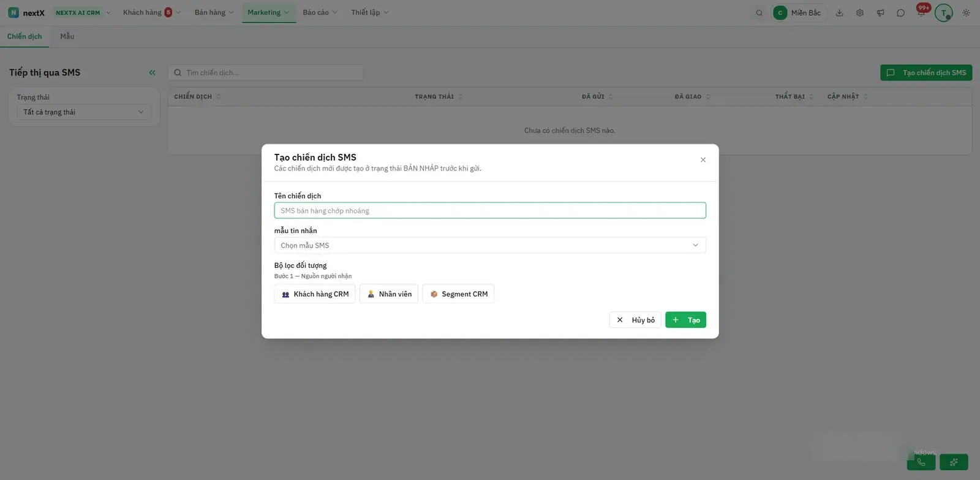Sort by the TRẠNG THÁI column
The width and height of the screenshot is (980, 480).
439,97
